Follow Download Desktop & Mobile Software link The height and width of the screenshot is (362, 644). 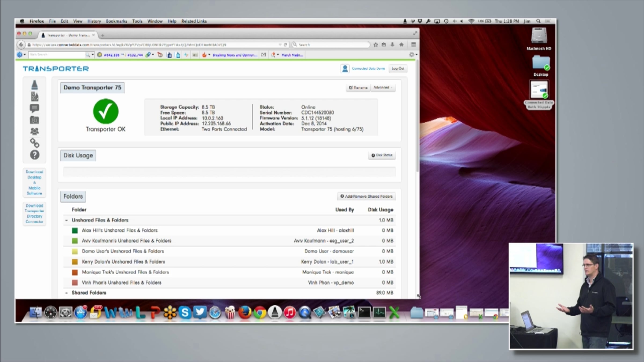coord(34,182)
